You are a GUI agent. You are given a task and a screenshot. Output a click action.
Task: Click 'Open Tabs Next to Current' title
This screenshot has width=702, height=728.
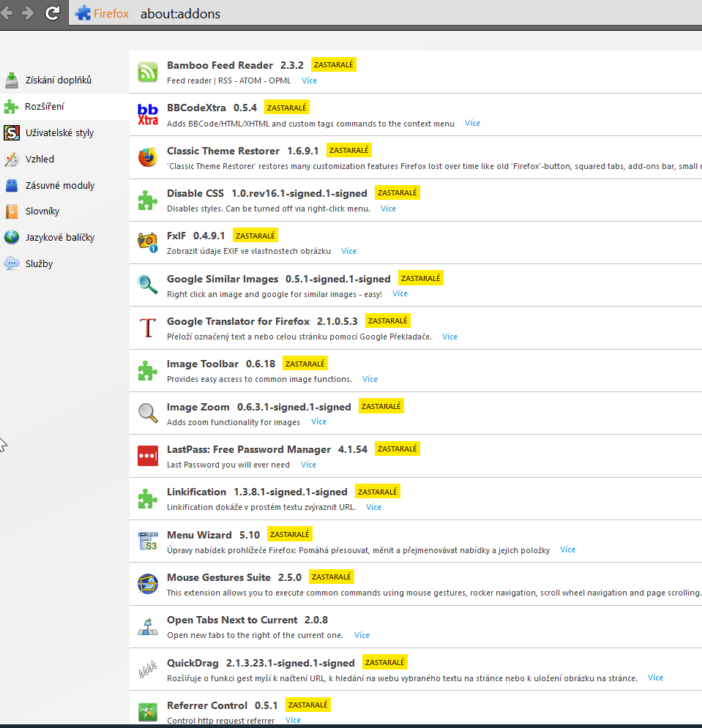coord(232,620)
